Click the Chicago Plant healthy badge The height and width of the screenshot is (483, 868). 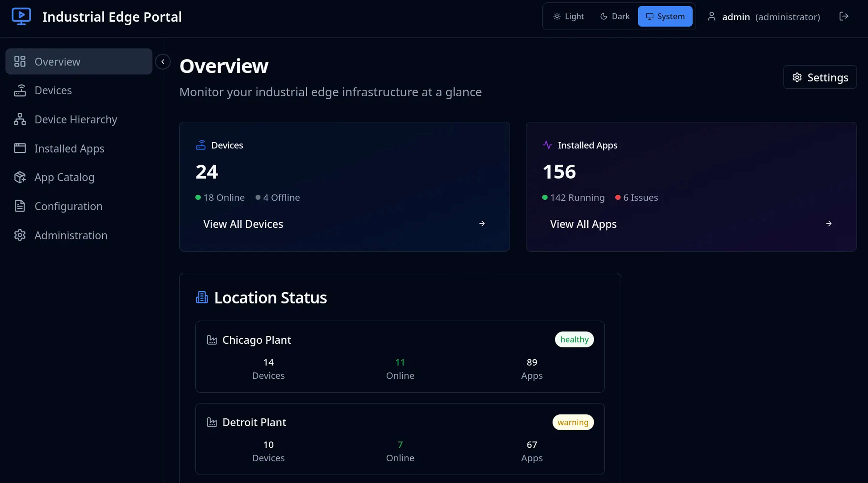[x=574, y=339]
